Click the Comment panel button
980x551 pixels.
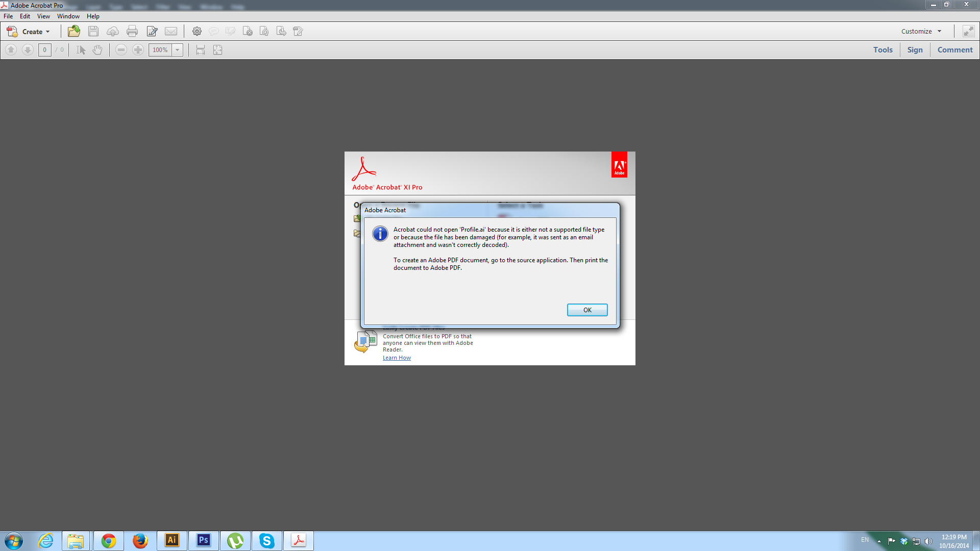pos(955,49)
